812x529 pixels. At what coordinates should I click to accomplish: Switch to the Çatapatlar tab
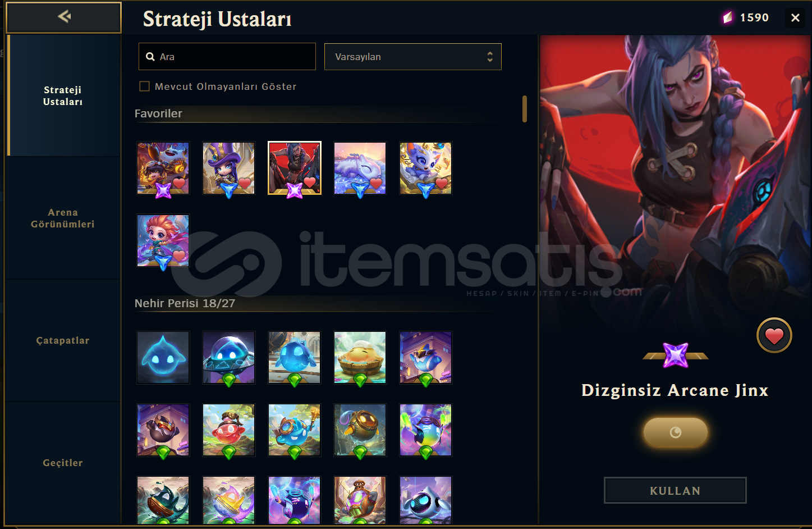tap(63, 340)
